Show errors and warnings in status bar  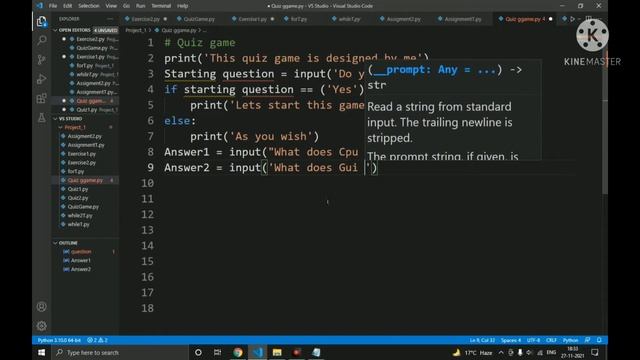(97, 340)
